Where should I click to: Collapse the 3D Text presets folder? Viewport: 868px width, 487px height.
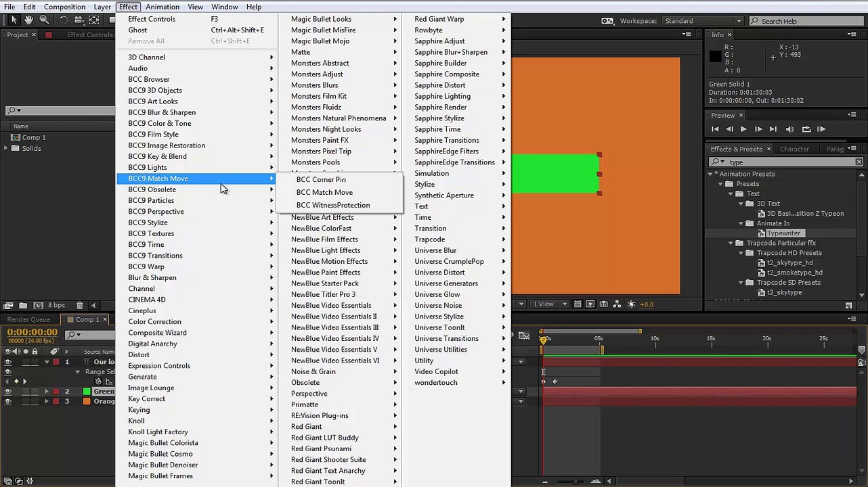click(x=741, y=204)
